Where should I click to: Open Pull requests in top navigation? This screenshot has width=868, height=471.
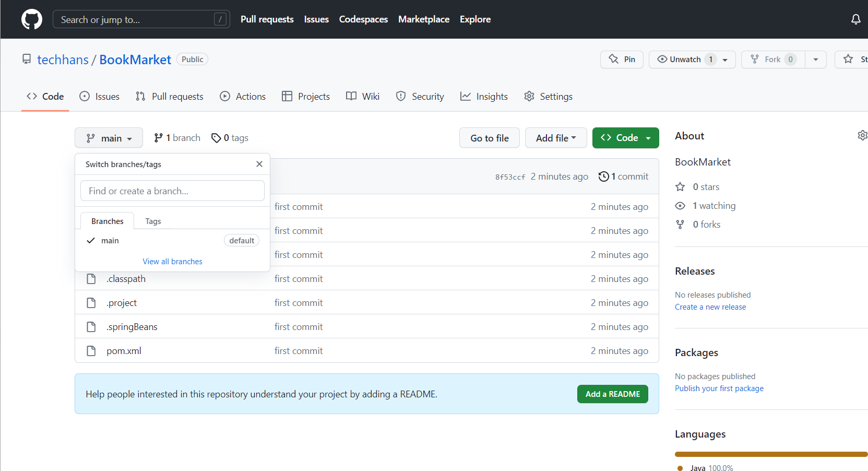(267, 19)
